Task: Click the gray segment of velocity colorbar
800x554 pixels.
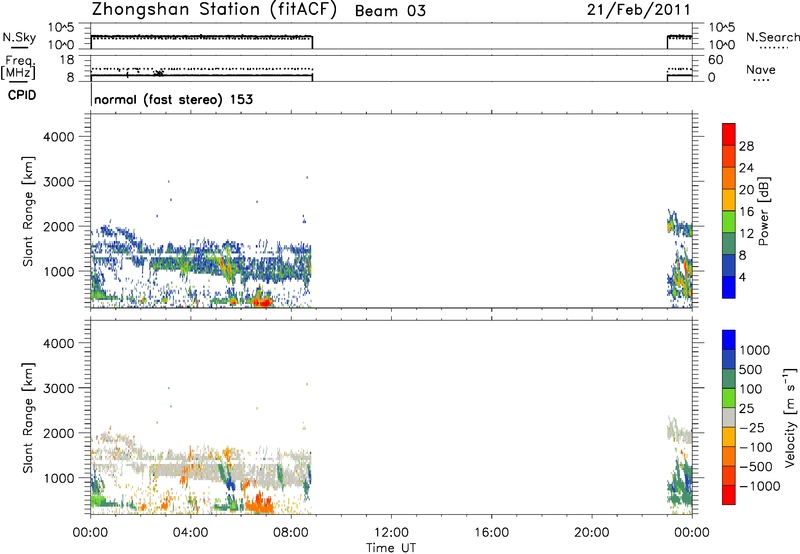Action: click(729, 417)
